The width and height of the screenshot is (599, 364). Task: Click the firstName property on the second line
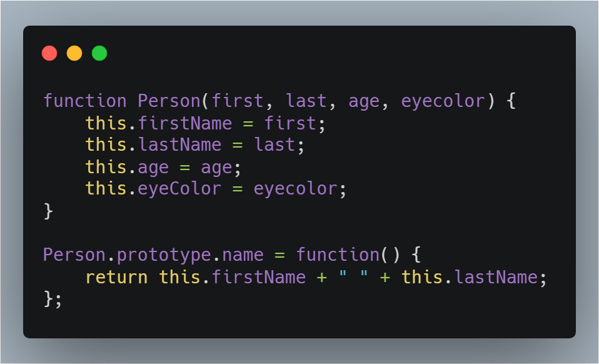pos(185,123)
